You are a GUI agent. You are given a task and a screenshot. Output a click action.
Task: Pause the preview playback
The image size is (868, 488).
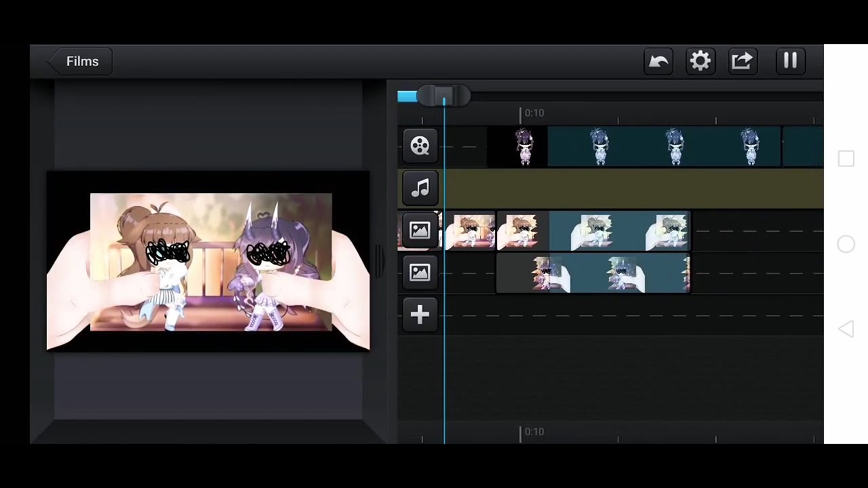(x=790, y=62)
